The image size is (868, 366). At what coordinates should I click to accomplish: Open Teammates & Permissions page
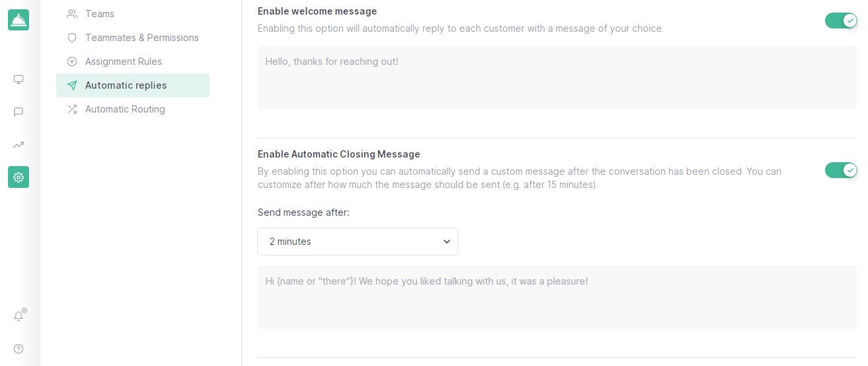click(142, 38)
